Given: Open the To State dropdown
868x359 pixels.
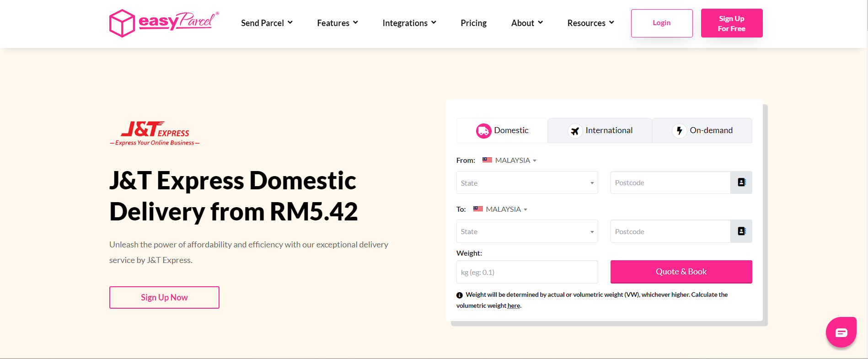Looking at the screenshot, I should [527, 231].
